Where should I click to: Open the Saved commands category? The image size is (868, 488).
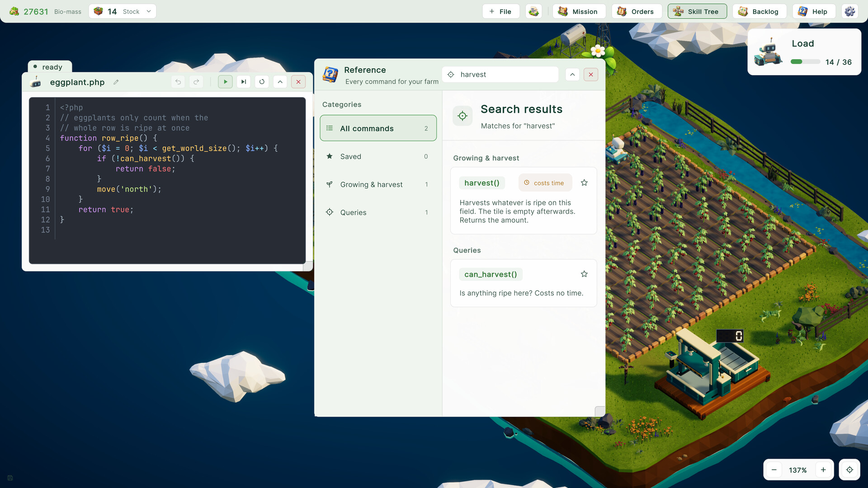[x=378, y=156]
